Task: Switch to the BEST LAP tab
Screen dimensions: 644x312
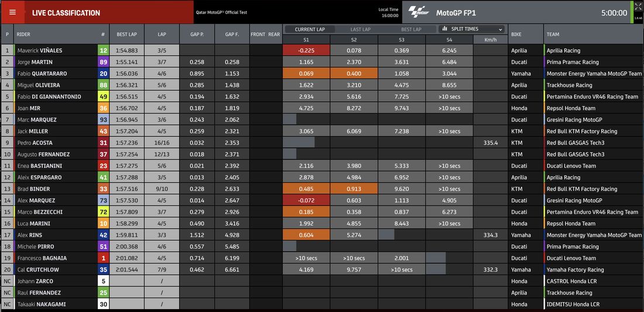Action: tap(411, 29)
